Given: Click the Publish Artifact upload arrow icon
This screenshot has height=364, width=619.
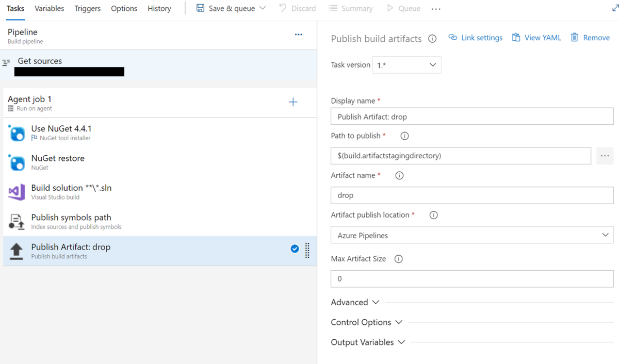Looking at the screenshot, I should tap(17, 251).
